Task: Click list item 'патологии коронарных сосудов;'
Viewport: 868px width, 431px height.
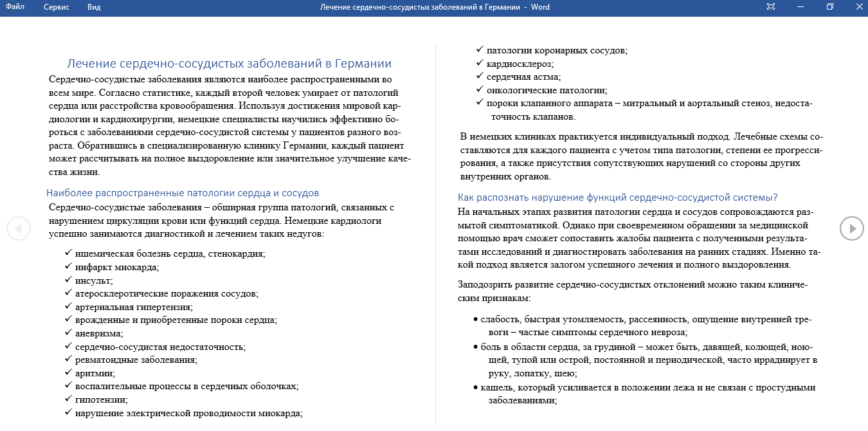Action: click(557, 50)
